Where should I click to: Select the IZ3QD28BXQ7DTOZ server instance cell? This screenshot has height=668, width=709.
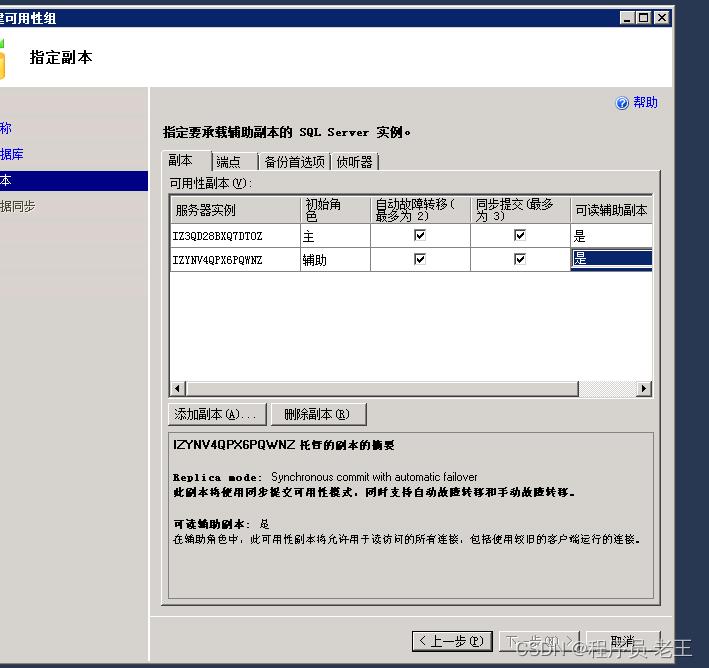(234, 236)
